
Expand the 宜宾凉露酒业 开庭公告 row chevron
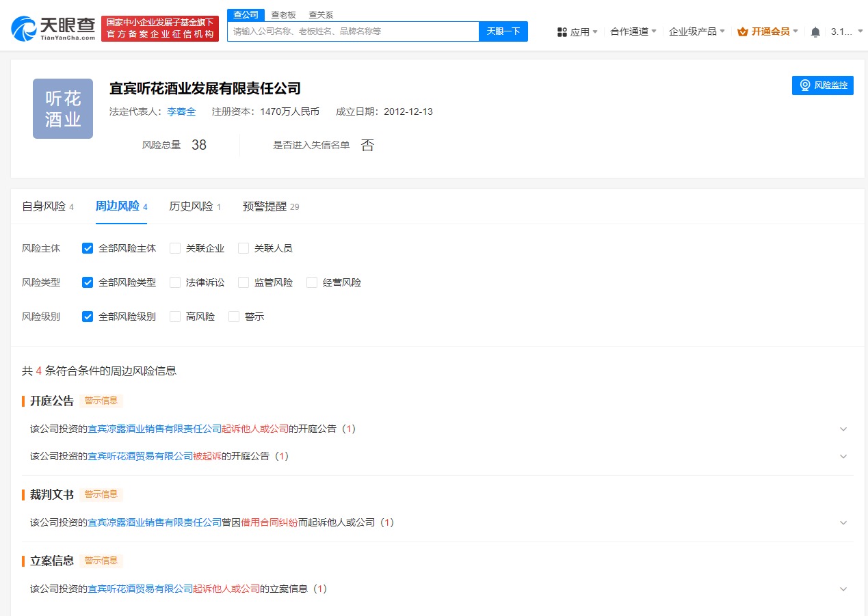(x=843, y=429)
